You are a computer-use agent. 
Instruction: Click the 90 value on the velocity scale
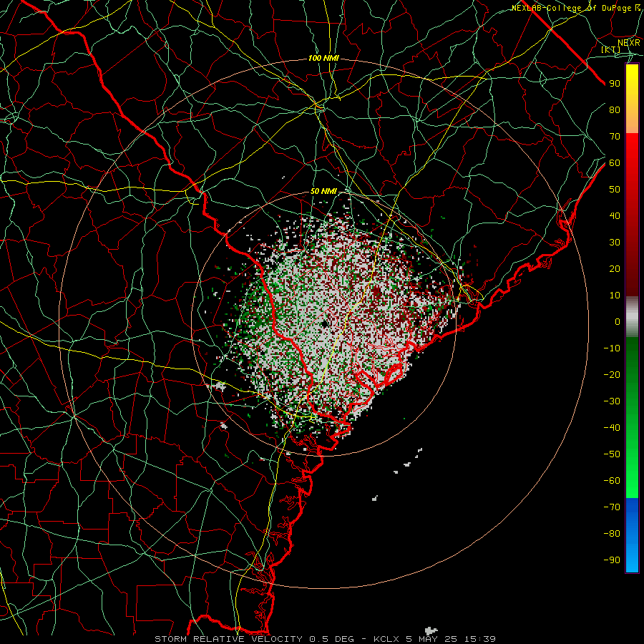(x=615, y=84)
